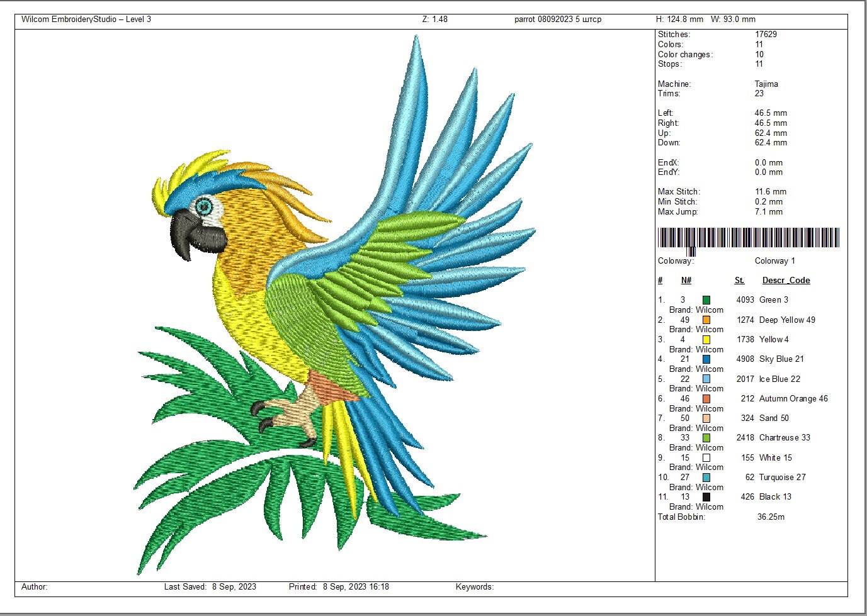This screenshot has height=616, width=867.
Task: Select the Tajima machine name
Action: pos(766,84)
